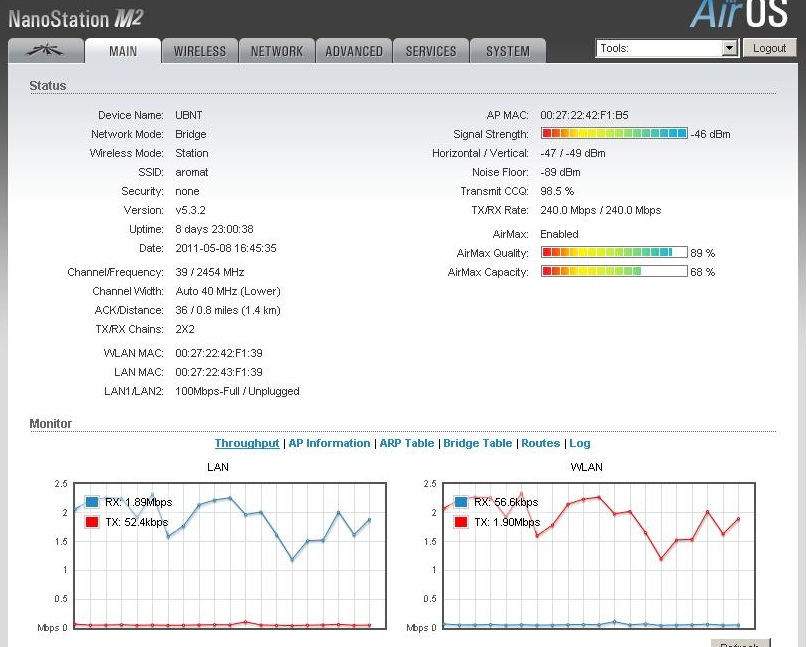The height and width of the screenshot is (647, 806).
Task: Open the AP Information link
Action: click(x=329, y=443)
